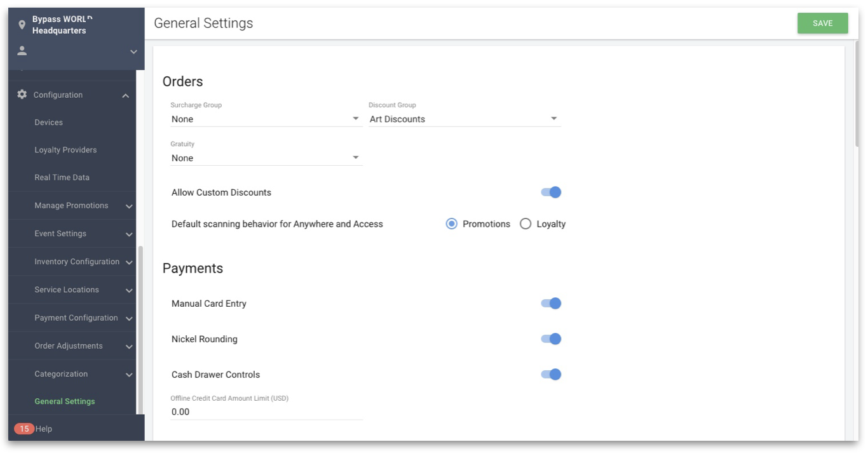Click the Offline Credit Card Amount Limit field
868x456 pixels.
[266, 412]
